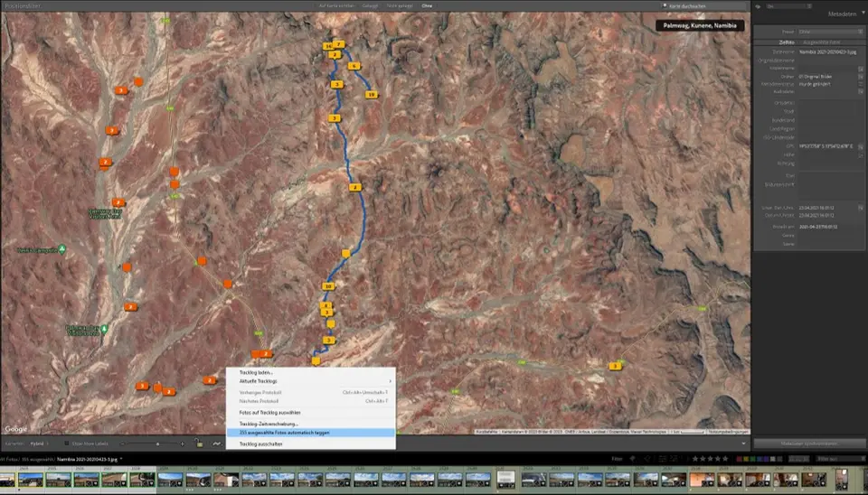Switch to the Ausgewählte Fotos metadata tab
This screenshot has height=495, width=868.
822,42
